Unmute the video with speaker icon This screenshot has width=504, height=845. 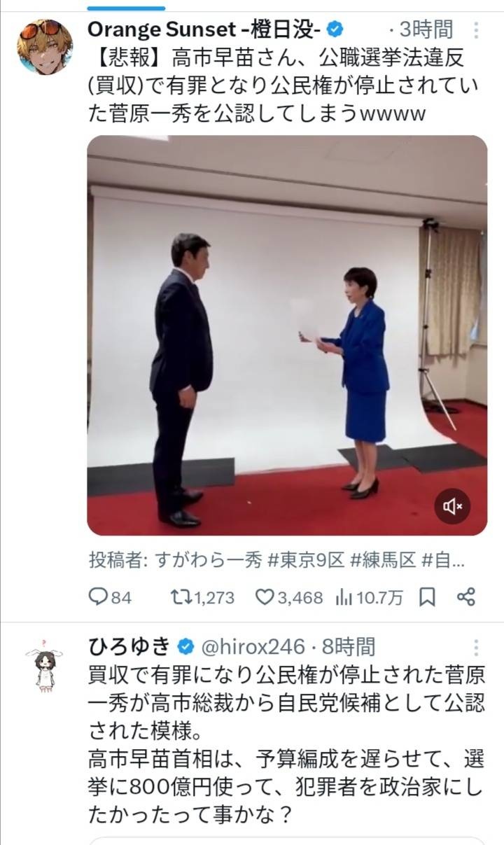[x=452, y=506]
